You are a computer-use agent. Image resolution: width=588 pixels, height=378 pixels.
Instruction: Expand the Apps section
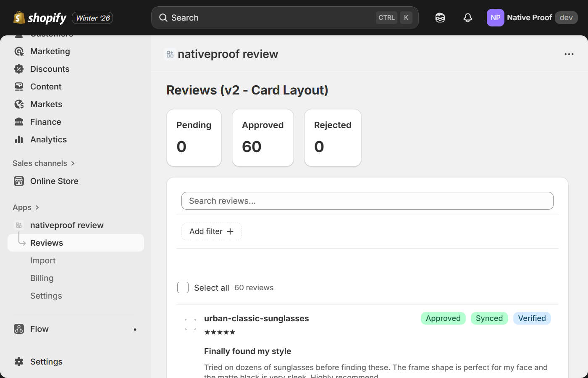click(x=26, y=207)
